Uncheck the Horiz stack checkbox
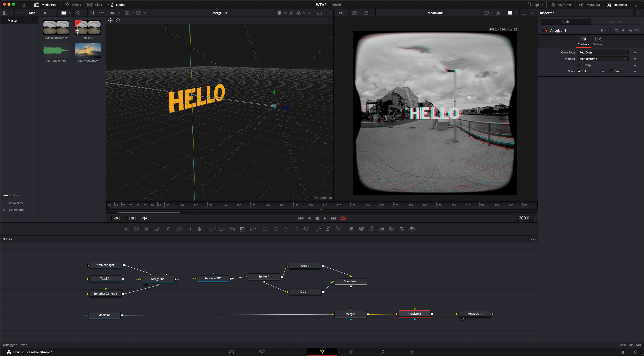Image resolution: width=644 pixels, height=356 pixels. click(579, 71)
